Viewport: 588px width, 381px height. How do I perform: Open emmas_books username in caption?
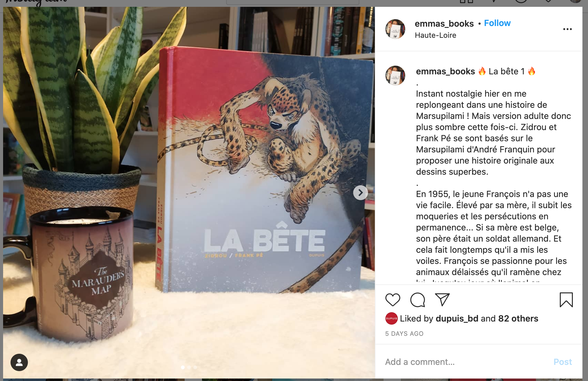tap(445, 71)
